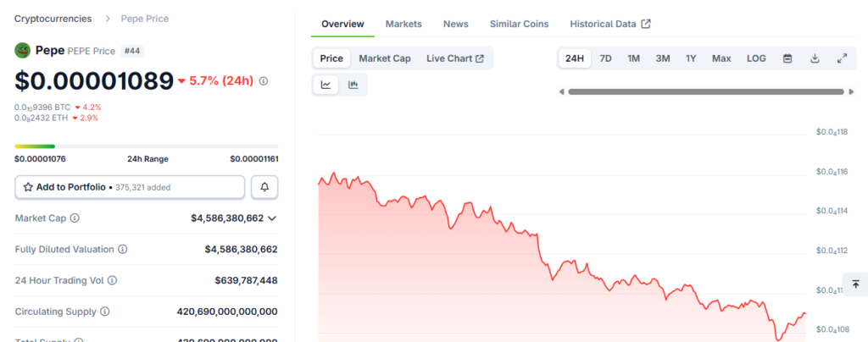Screen dimensions: 868x342
Task: Click the $0.0₄118 chart axis label
Action: [832, 132]
